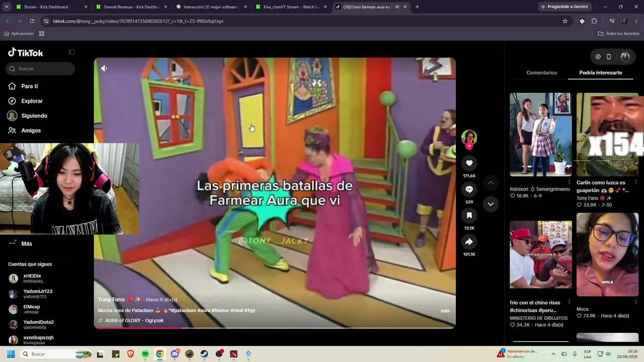Open the tab search dropdown in Chrome
This screenshot has width=644, height=362.
pos(6,7)
